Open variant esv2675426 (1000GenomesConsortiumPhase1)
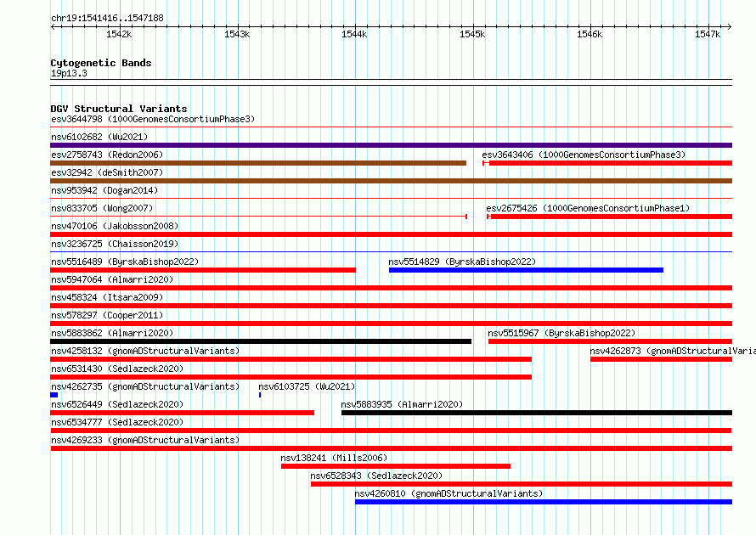Viewport: 756px width, 535px height. (x=588, y=208)
